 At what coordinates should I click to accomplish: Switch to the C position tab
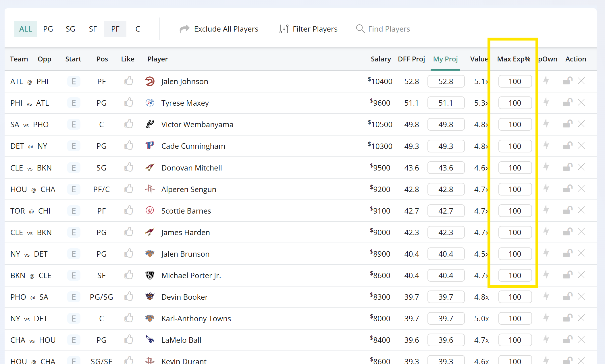click(138, 29)
